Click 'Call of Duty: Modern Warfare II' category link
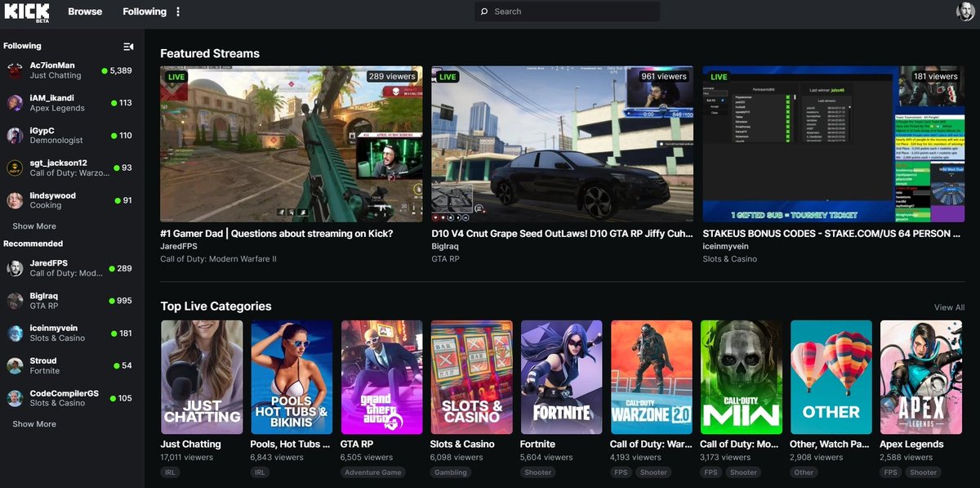 pos(219,259)
